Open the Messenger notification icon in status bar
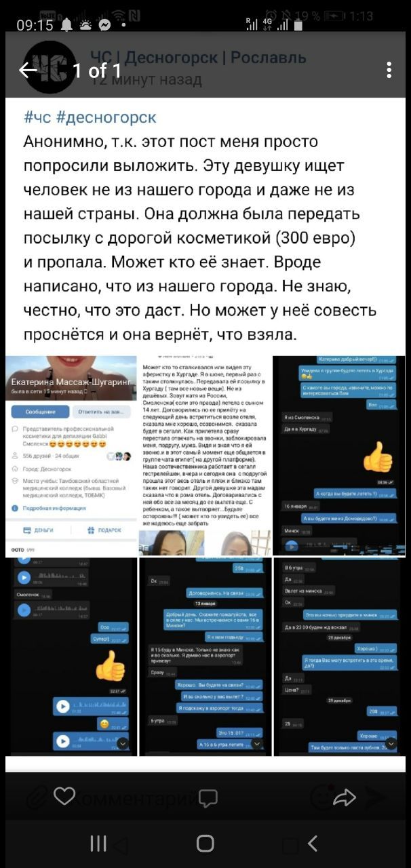This screenshot has height=868, width=411. point(105,25)
